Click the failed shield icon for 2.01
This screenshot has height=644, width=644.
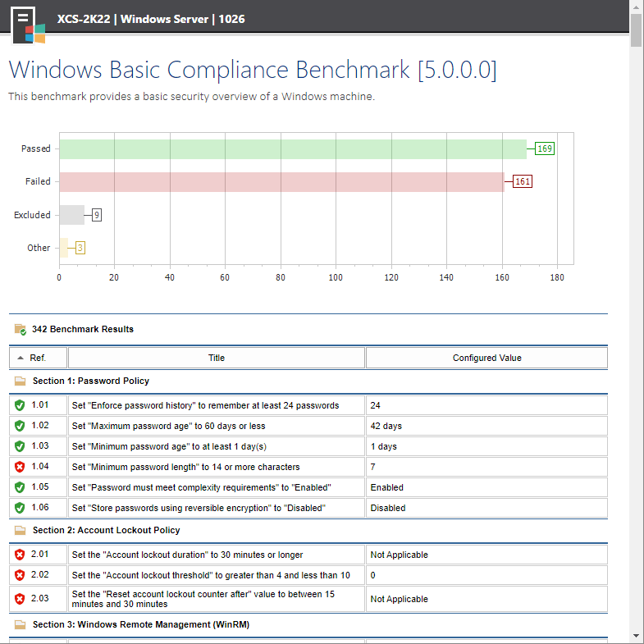(20, 555)
